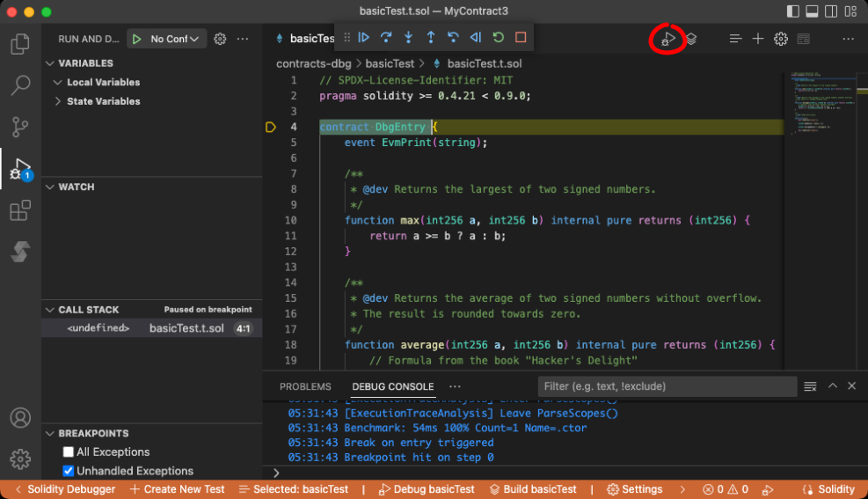This screenshot has height=499, width=868.
Task: Select the Debug Console tab
Action: pyautogui.click(x=392, y=386)
